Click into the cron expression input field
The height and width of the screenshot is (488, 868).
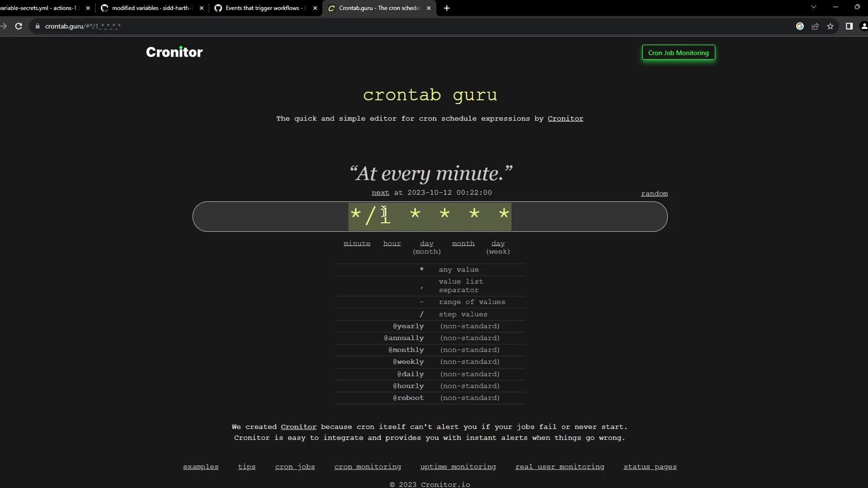point(429,216)
